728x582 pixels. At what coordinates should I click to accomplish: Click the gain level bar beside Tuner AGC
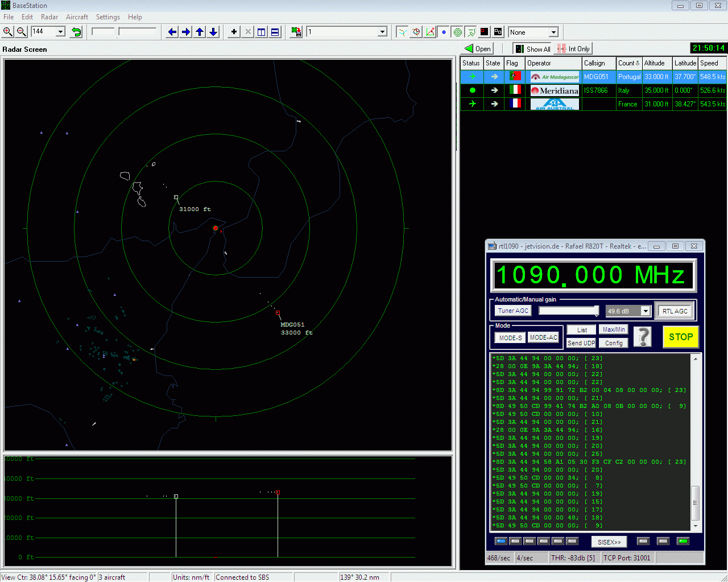point(568,311)
